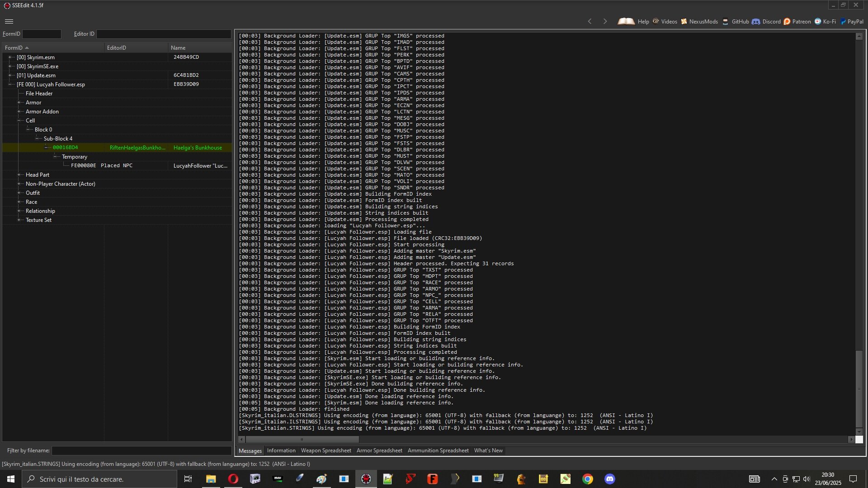Click volume icon in system tray
The image size is (868, 488).
807,479
